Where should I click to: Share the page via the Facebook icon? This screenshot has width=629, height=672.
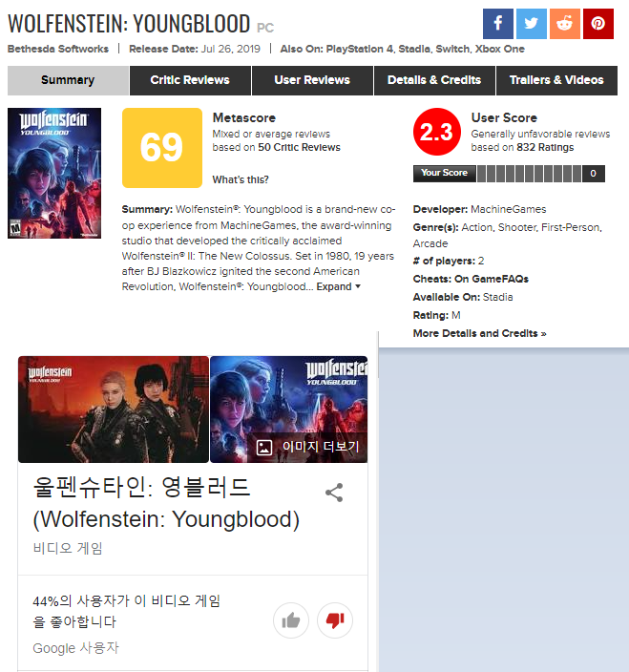click(498, 24)
